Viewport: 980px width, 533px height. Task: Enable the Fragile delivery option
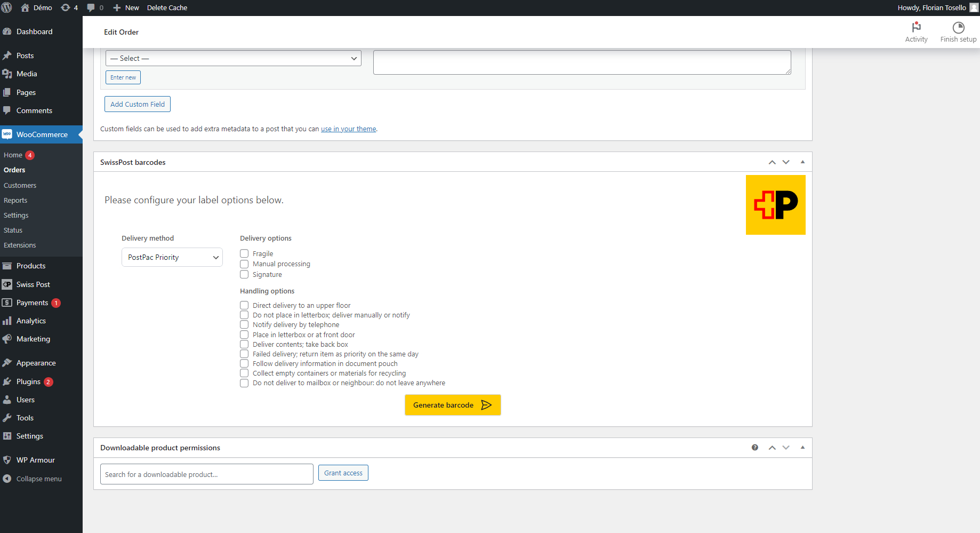pos(244,253)
